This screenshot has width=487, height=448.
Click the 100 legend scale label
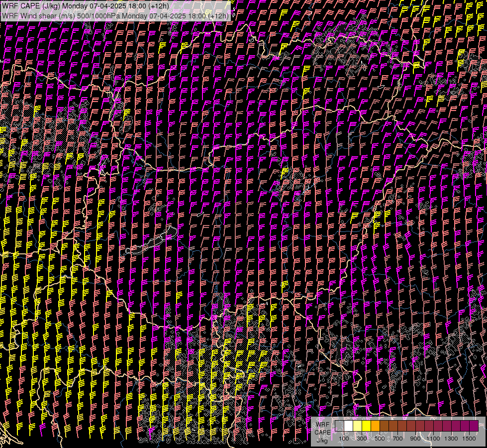pyautogui.click(x=344, y=439)
